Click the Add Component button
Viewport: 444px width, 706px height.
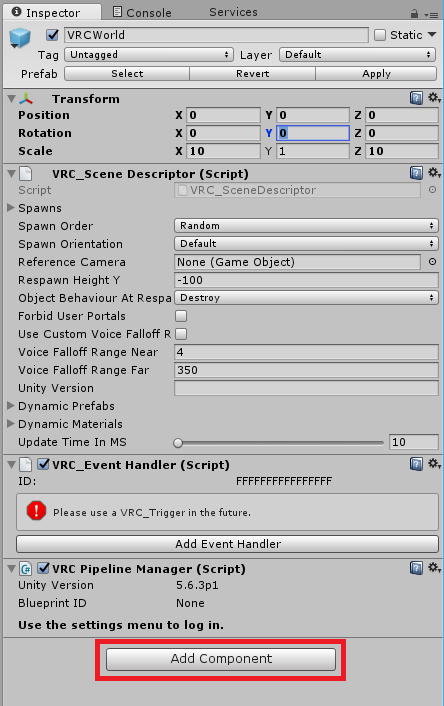coord(221,659)
